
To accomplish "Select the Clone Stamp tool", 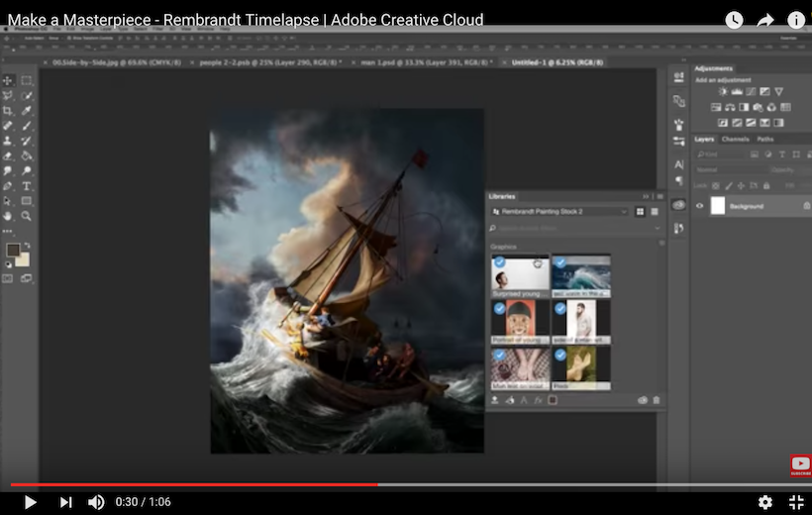I will pos(8,141).
